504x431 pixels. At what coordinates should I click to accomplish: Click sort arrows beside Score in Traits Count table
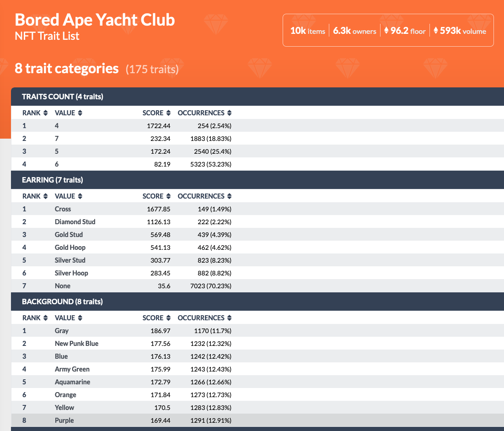coord(168,113)
